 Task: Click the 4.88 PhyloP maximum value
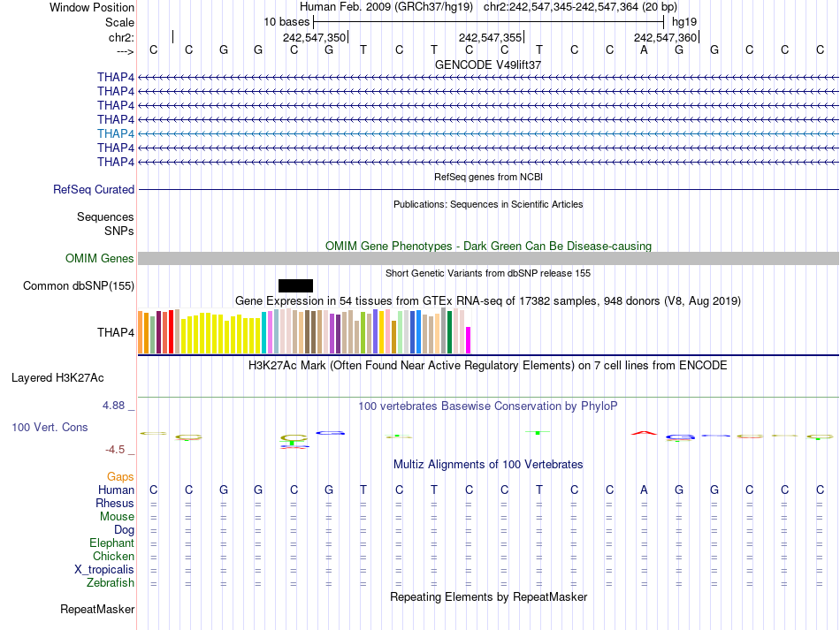point(113,406)
